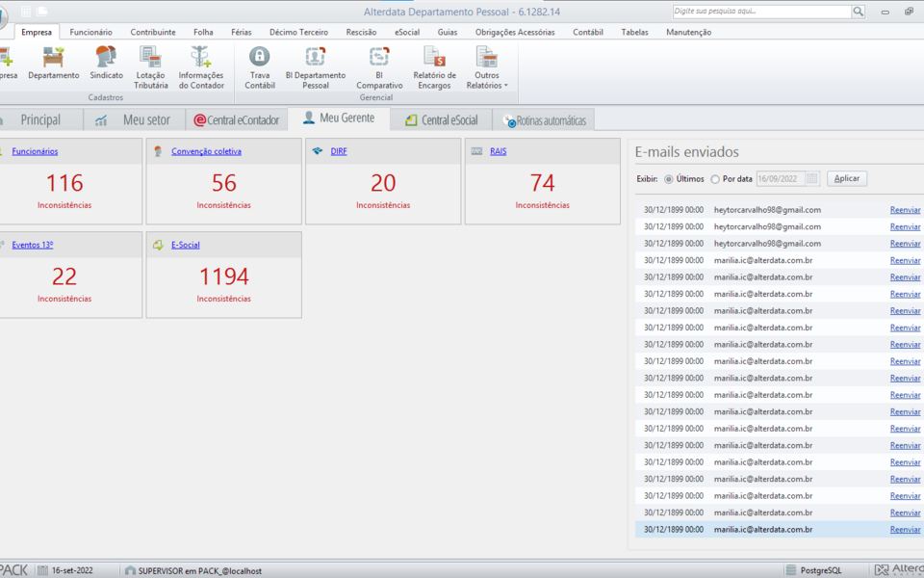Click Reenviar on the first heytorcarvalho98 row
924x578 pixels.
coord(905,210)
